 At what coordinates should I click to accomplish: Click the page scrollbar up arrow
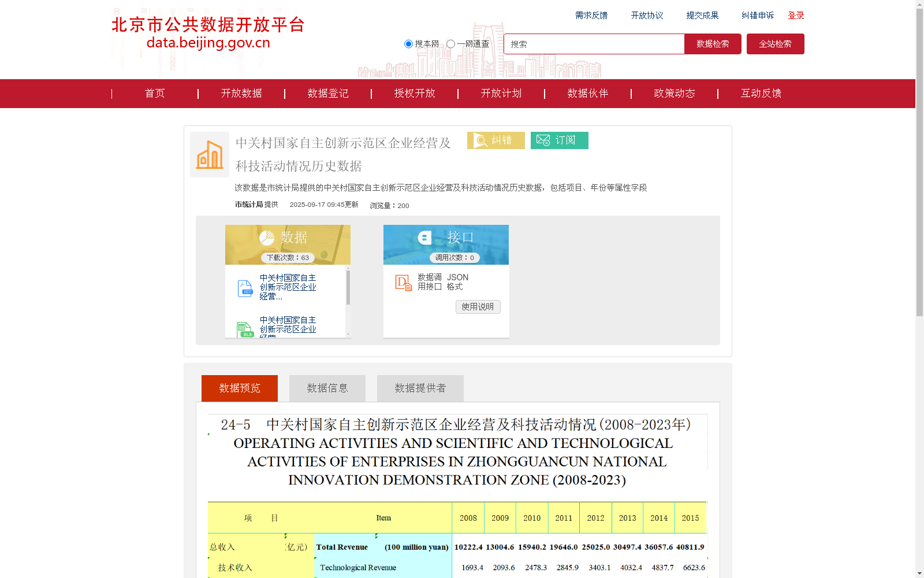[x=919, y=4]
